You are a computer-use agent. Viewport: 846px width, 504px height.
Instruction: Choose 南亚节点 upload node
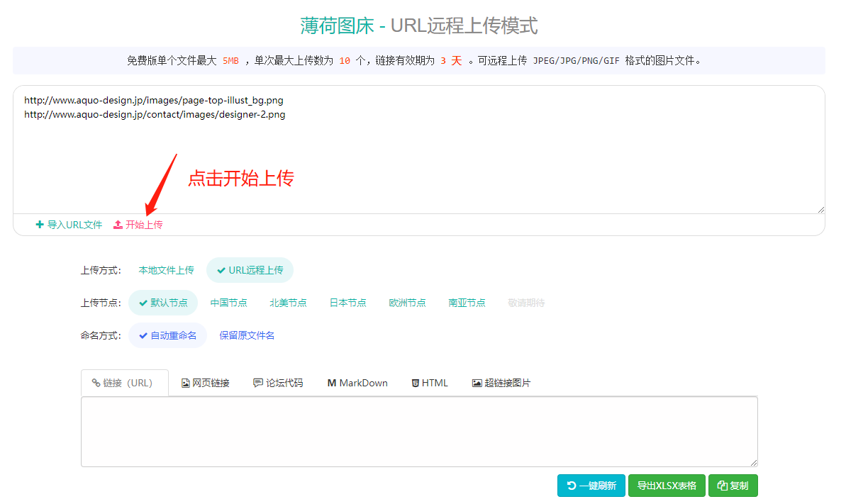pyautogui.click(x=467, y=303)
